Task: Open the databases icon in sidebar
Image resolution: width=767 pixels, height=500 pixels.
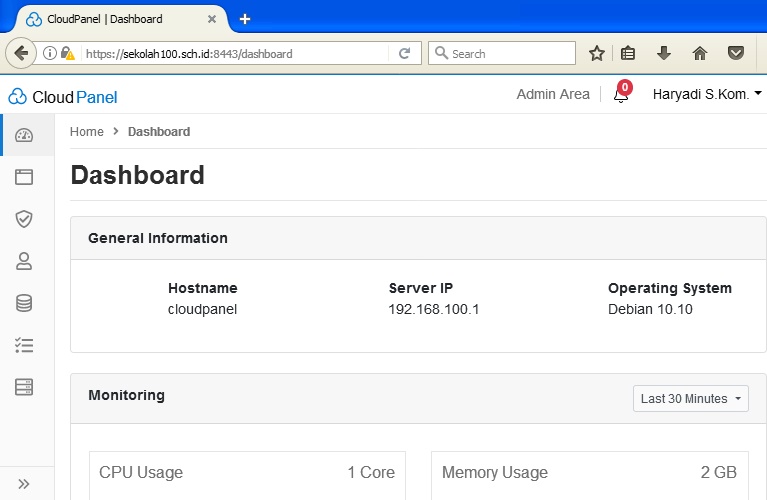Action: coord(25,303)
